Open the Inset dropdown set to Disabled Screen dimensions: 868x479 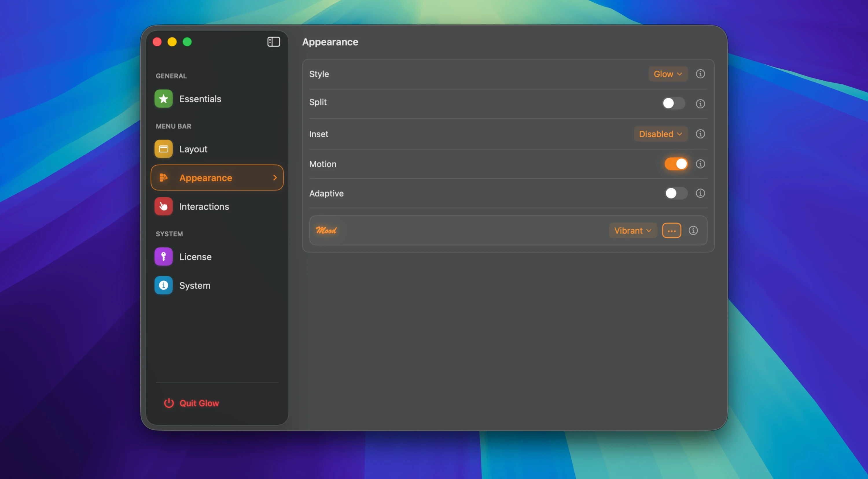click(x=661, y=134)
